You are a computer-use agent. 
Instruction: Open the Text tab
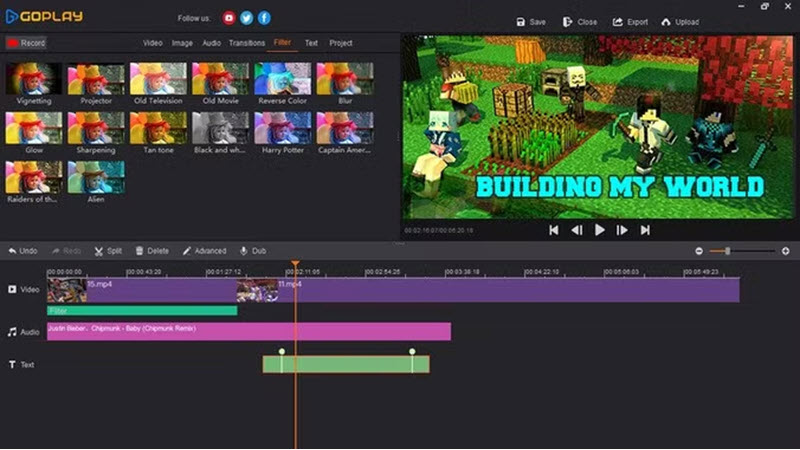311,43
